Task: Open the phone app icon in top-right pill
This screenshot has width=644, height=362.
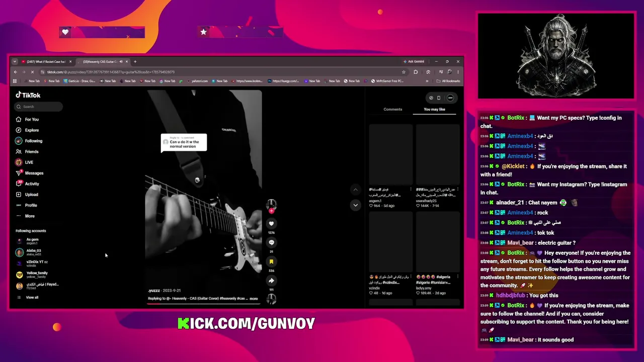Action: tap(439, 98)
